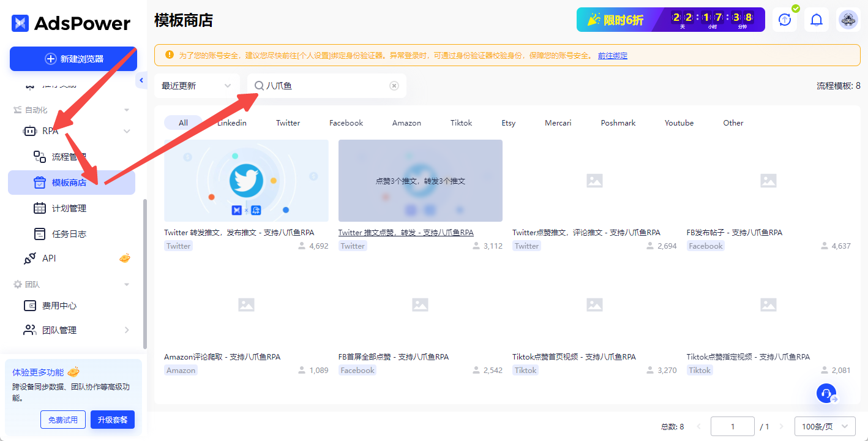Go to previous page arrow
Screen dimensions: 868x441
[698, 426]
